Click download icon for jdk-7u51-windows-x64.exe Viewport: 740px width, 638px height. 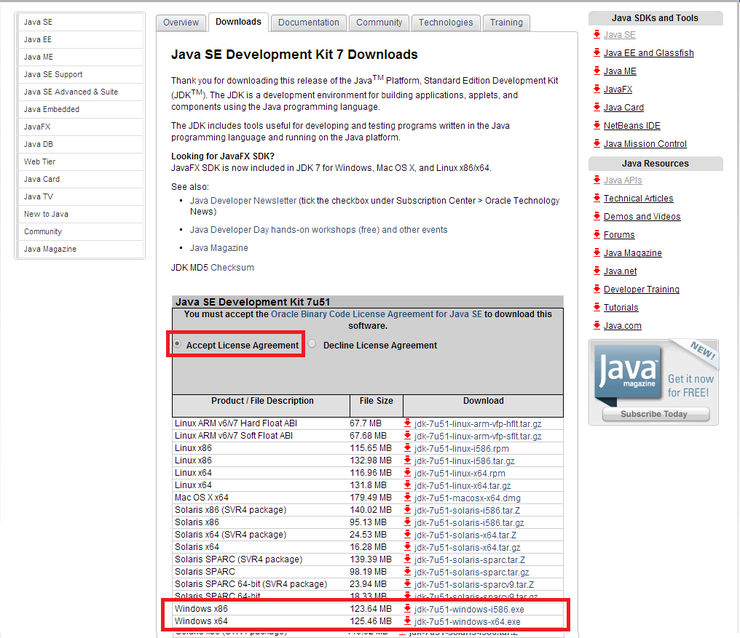coord(407,621)
